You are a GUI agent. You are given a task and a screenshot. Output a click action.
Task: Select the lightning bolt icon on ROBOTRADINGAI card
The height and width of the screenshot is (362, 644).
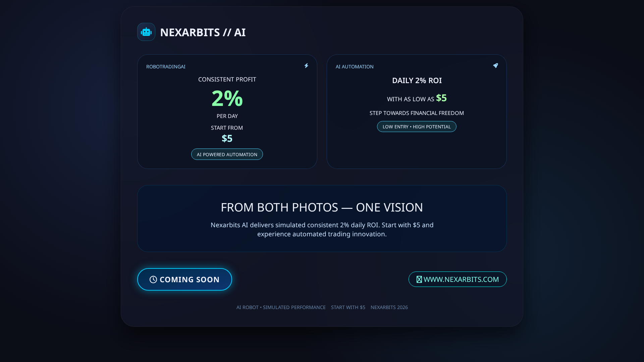click(306, 66)
